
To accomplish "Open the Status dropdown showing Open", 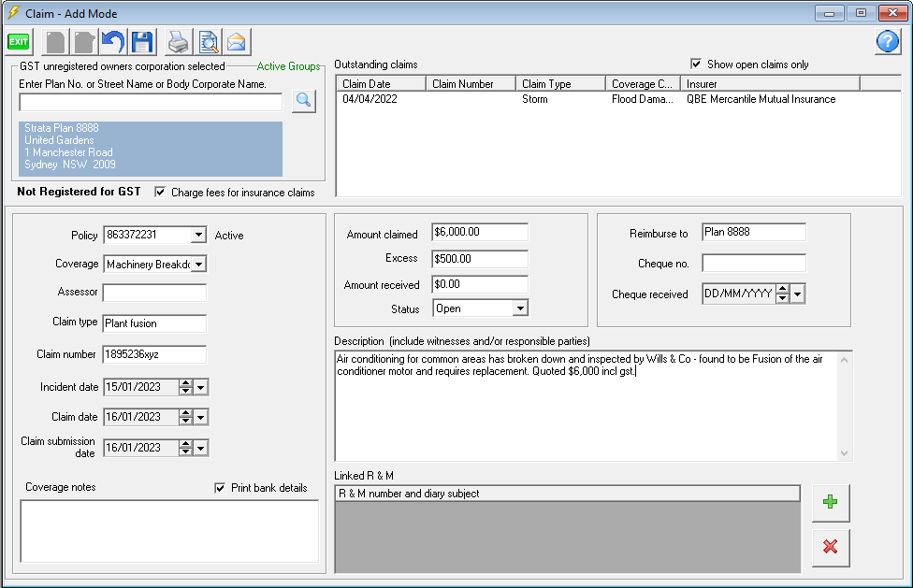I will click(x=520, y=308).
